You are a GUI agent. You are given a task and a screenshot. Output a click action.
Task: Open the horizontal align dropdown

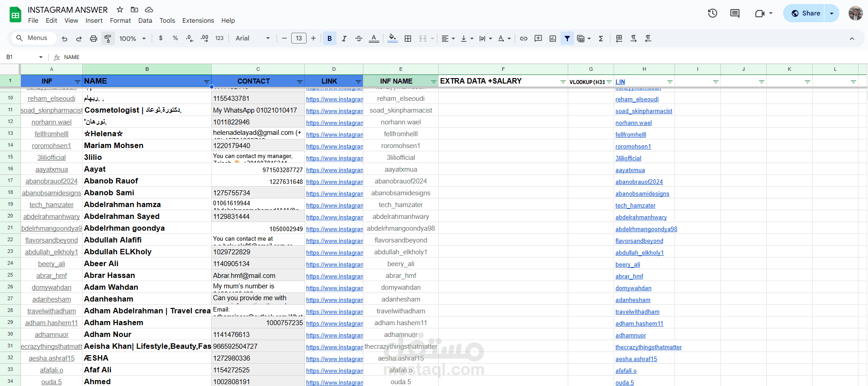pyautogui.click(x=448, y=39)
